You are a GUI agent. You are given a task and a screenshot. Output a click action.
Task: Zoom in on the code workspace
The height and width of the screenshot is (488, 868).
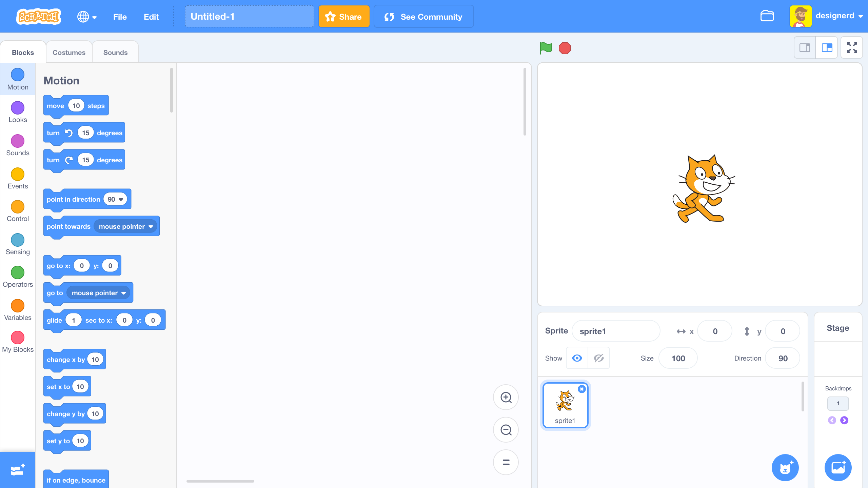tap(506, 397)
